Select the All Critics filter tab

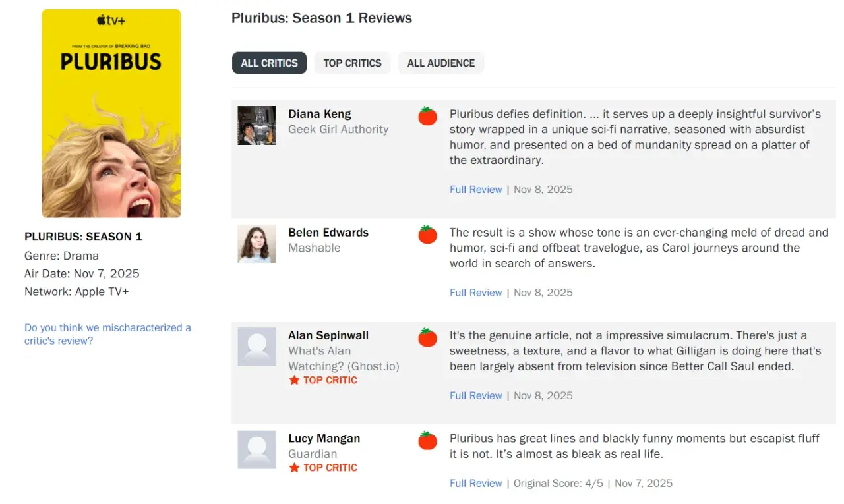tap(269, 63)
